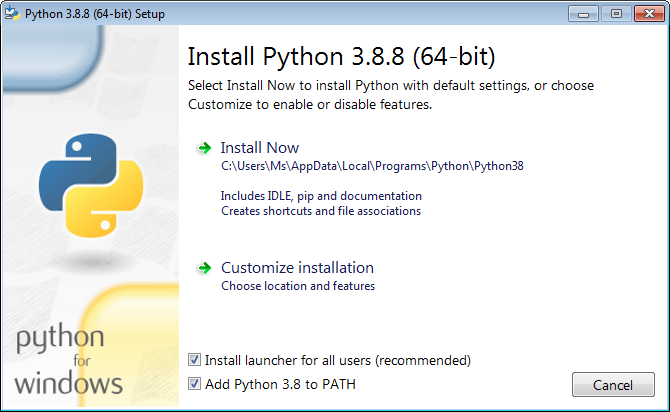Start the default install via Install Now
The width and height of the screenshot is (670, 412).
coord(260,148)
